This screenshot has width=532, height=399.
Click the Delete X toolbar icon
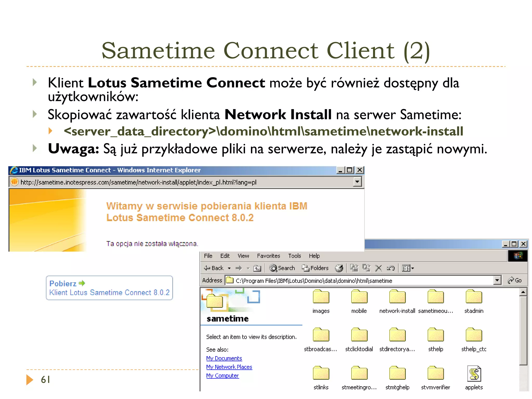point(378,268)
